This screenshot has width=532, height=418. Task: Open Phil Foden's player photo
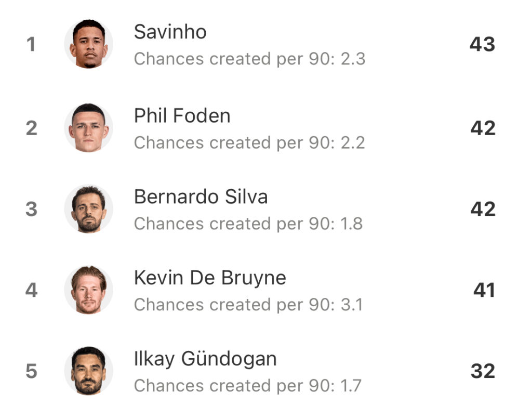tap(88, 128)
